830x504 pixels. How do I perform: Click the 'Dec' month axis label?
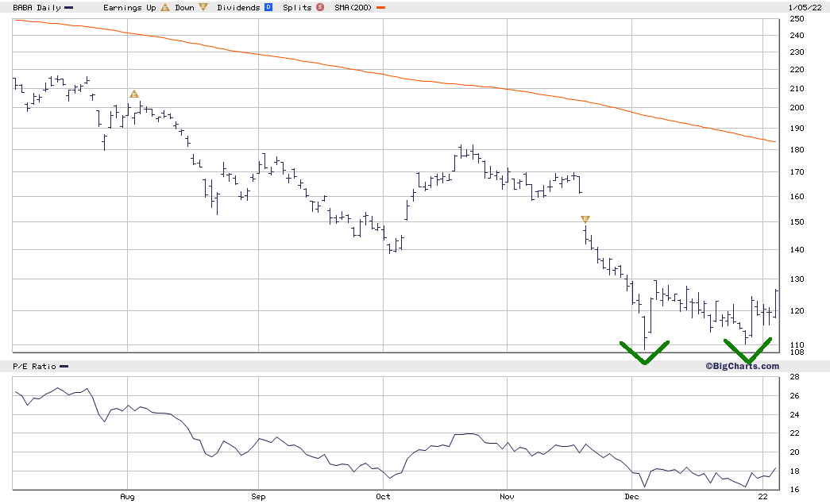[x=631, y=497]
